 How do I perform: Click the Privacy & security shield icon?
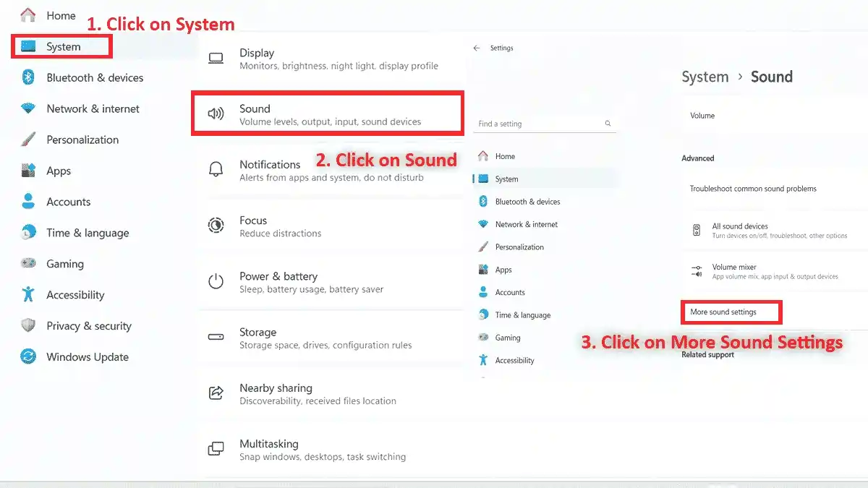coord(28,325)
